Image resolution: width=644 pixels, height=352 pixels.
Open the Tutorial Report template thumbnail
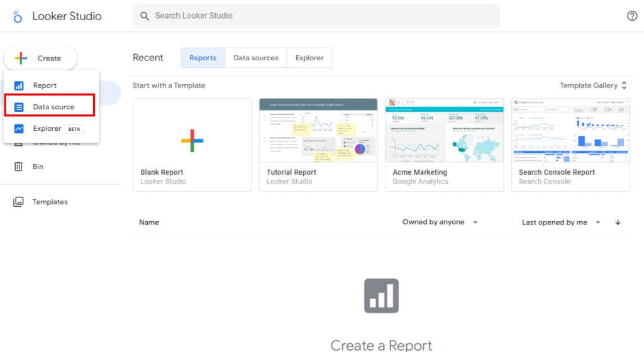tap(318, 131)
